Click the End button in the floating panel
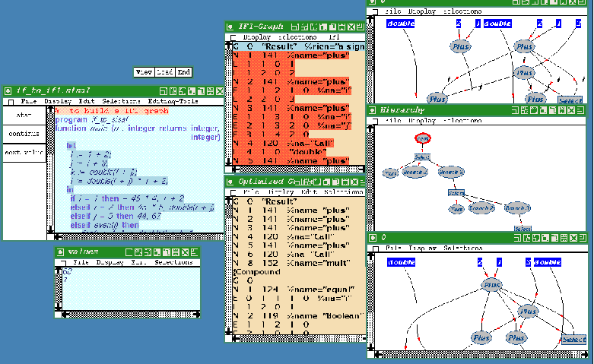The height and width of the screenshot is (364, 594). tap(184, 72)
